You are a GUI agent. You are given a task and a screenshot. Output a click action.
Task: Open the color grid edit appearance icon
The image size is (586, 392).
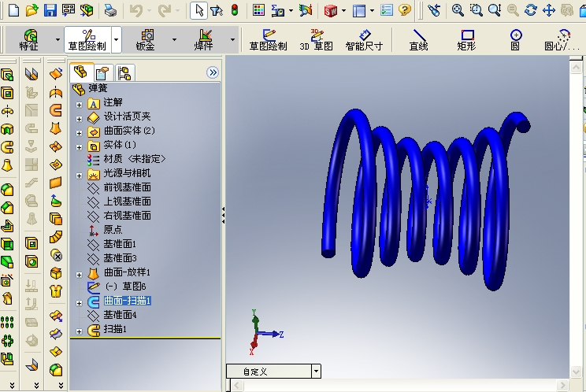coord(258,10)
